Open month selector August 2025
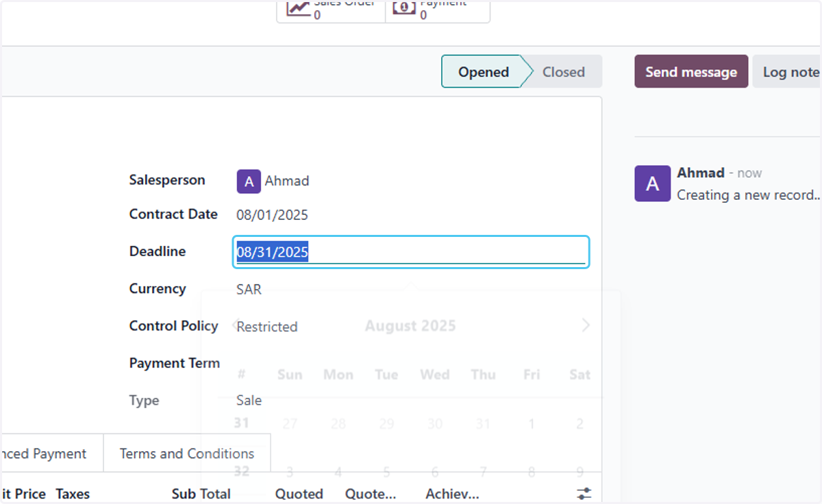Image resolution: width=822 pixels, height=504 pixels. coord(410,326)
